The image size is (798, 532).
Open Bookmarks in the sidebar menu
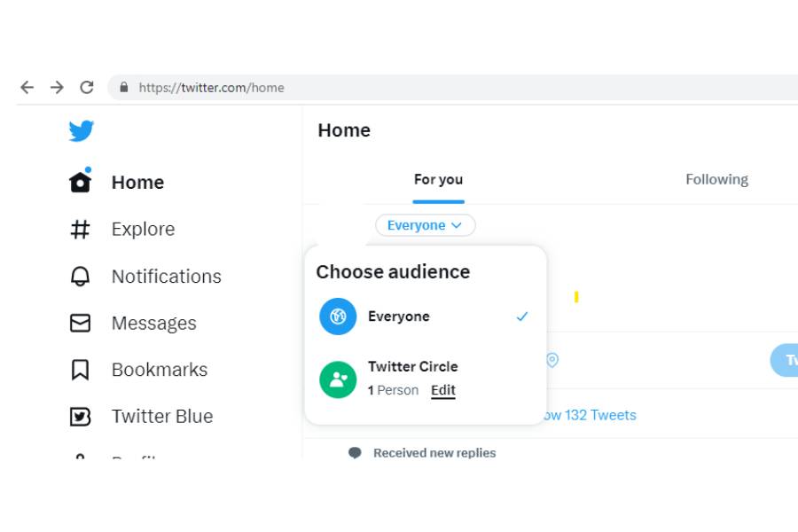pyautogui.click(x=160, y=370)
